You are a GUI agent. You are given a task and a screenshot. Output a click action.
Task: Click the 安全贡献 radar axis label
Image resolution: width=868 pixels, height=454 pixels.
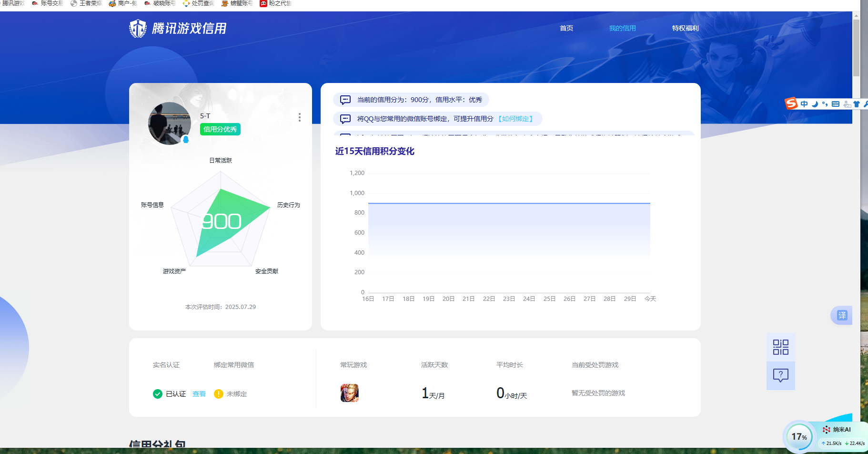coord(267,271)
